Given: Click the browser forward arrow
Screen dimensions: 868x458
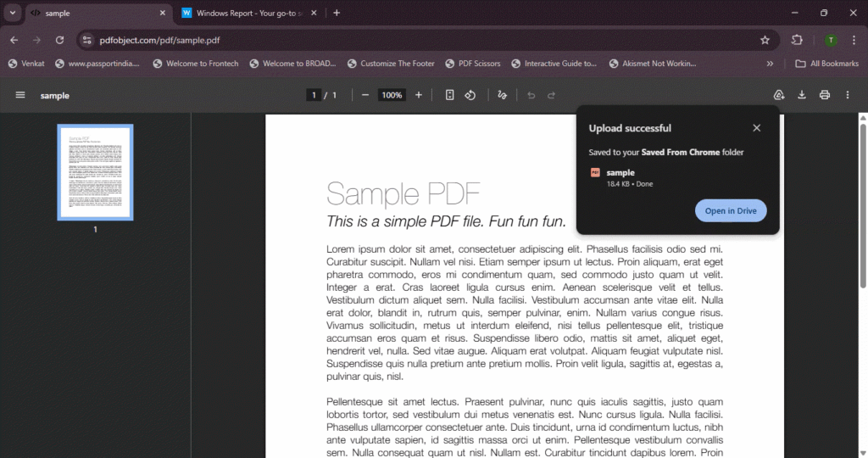Looking at the screenshot, I should 36,40.
